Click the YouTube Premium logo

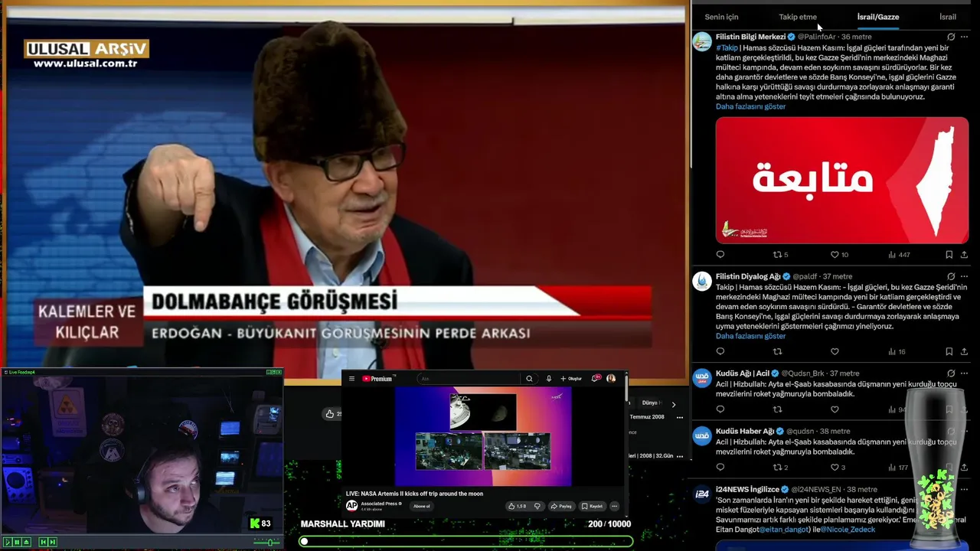pyautogui.click(x=377, y=379)
